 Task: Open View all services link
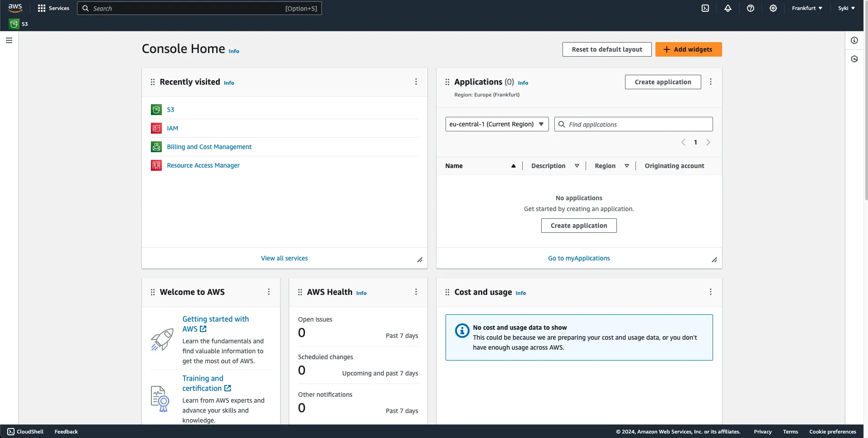284,258
